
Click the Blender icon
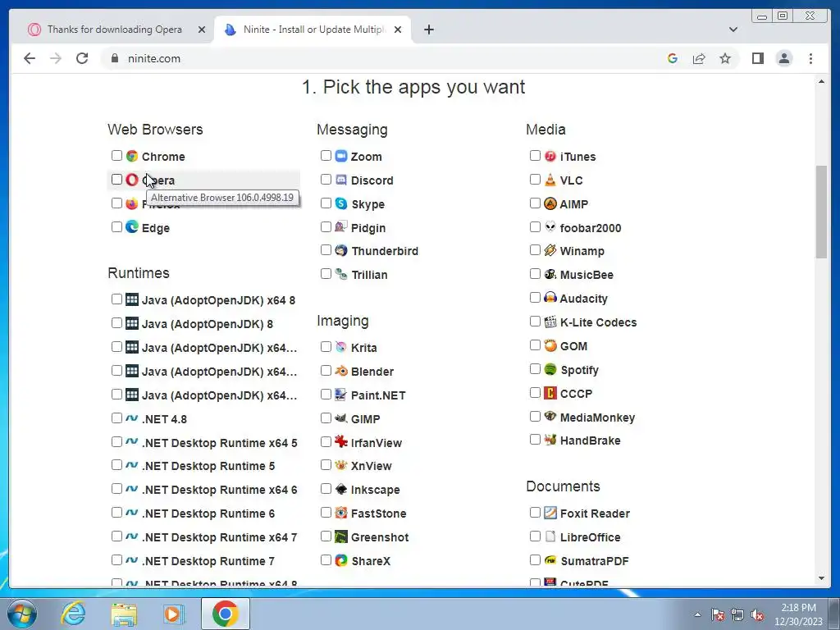[x=341, y=371]
